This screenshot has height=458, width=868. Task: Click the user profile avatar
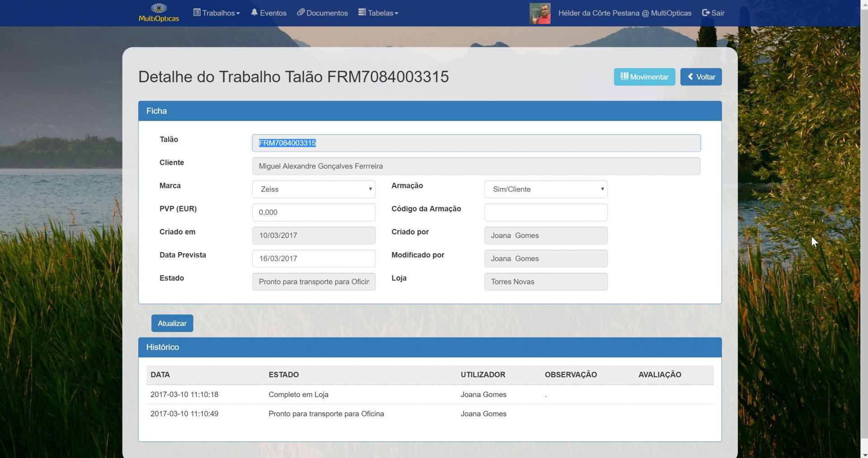[x=540, y=14]
